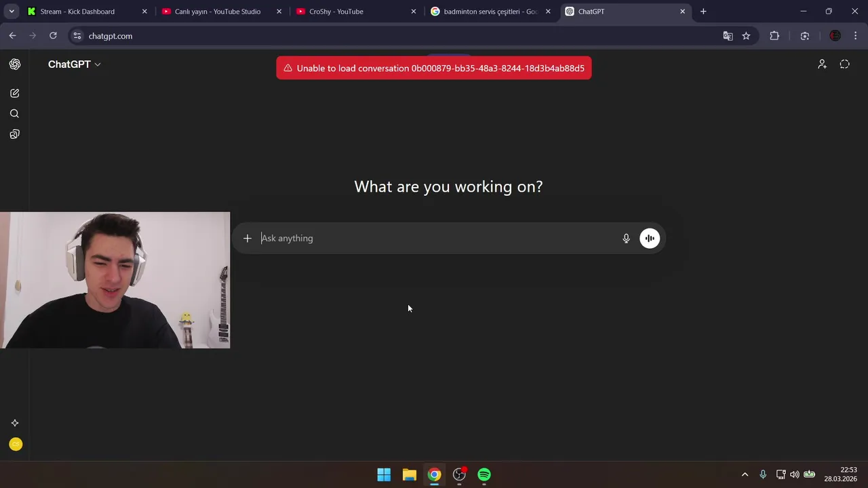Open a new browser tab
Viewport: 868px width, 488px height.
(x=703, y=12)
